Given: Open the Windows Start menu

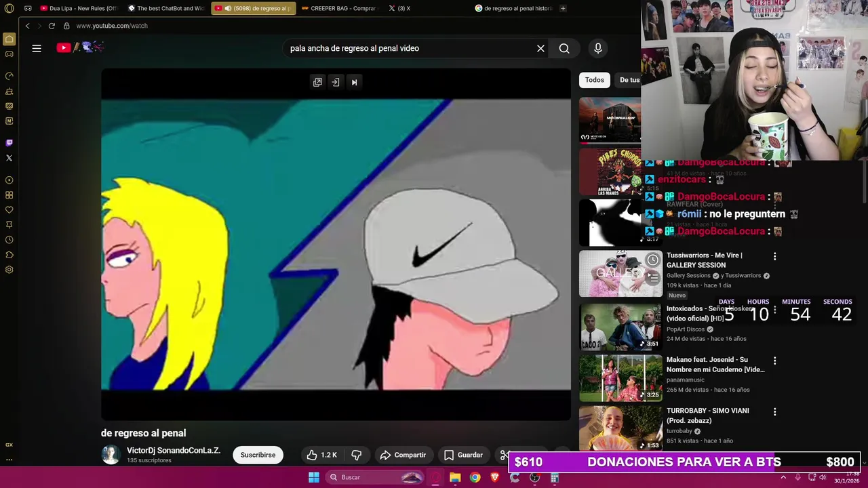Looking at the screenshot, I should (x=314, y=477).
